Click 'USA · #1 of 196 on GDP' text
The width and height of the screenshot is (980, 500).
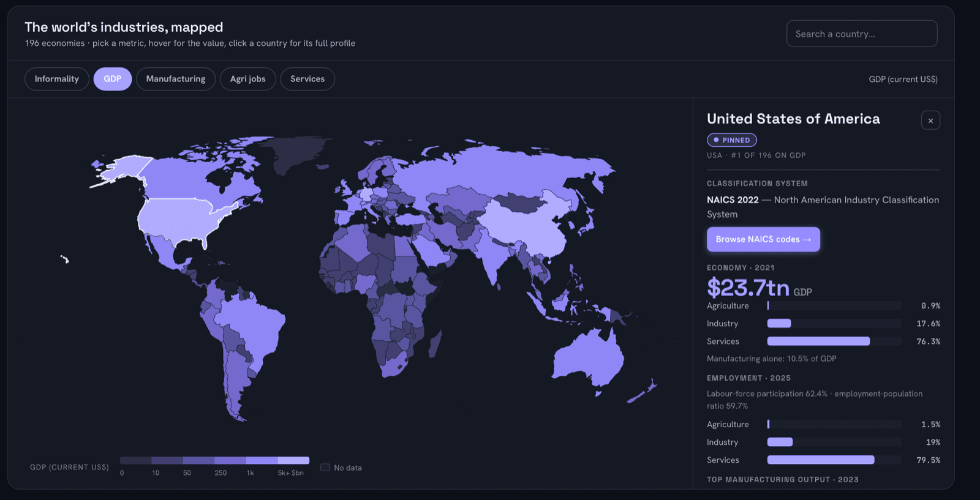[756, 155]
